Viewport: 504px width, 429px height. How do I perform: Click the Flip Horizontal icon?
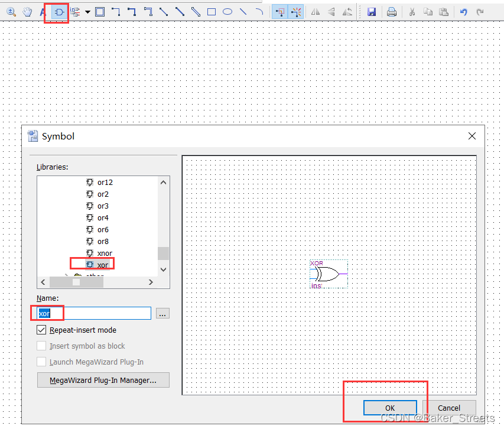(316, 12)
